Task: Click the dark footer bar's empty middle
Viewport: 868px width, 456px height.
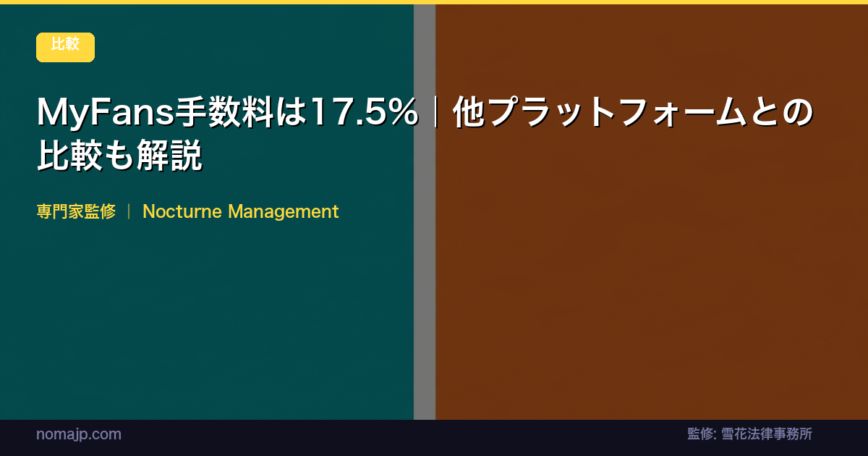Action: pyautogui.click(x=405, y=437)
